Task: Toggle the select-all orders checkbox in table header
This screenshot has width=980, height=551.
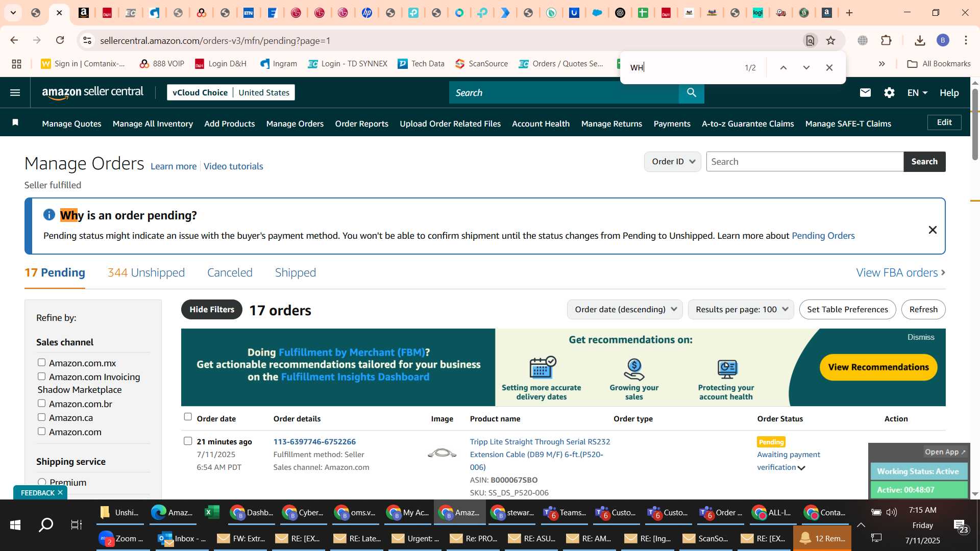Action: (188, 417)
